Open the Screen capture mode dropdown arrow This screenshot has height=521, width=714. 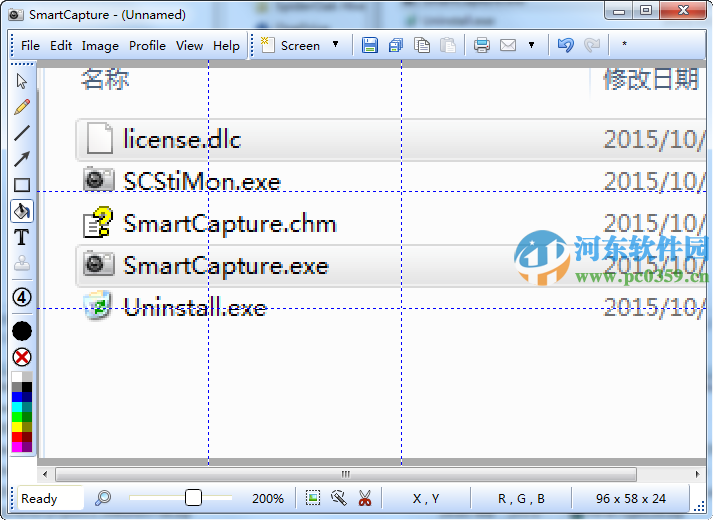[336, 45]
